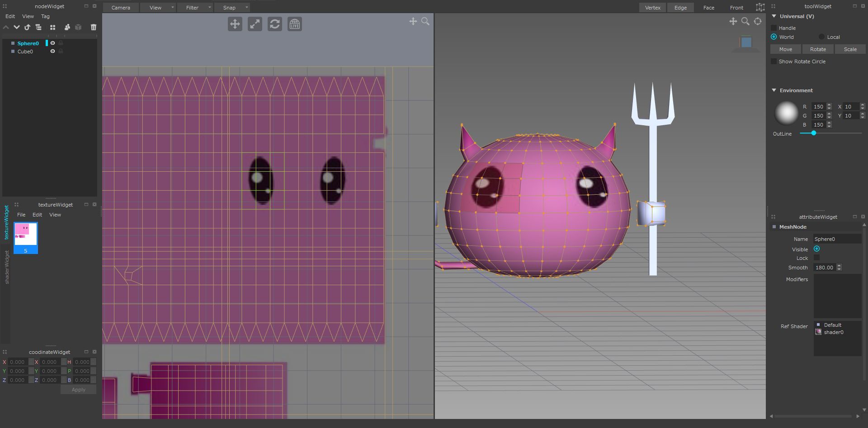Viewport: 868px width, 428px height.
Task: Select the Local radio button
Action: [x=821, y=37]
